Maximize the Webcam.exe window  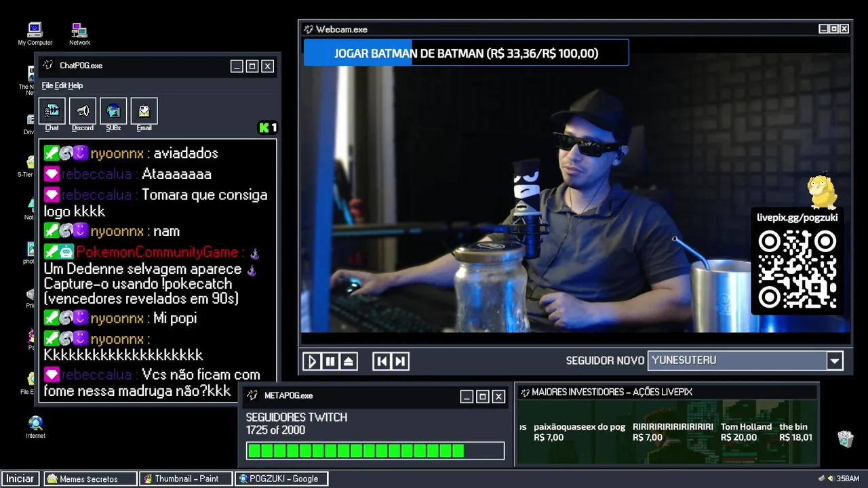tap(833, 29)
